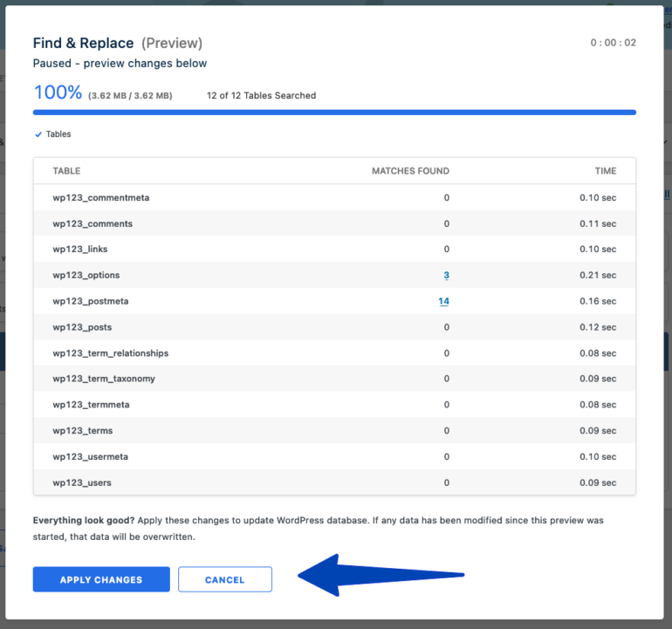Click the blue progress bar

(334, 113)
